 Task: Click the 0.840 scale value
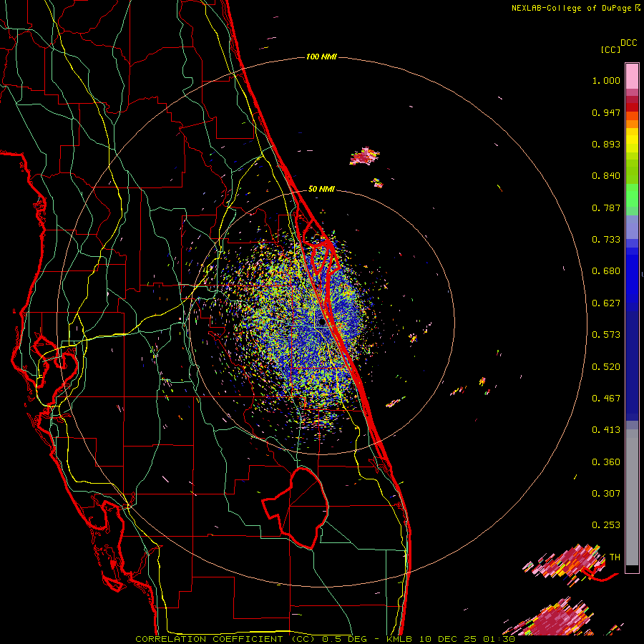606,176
